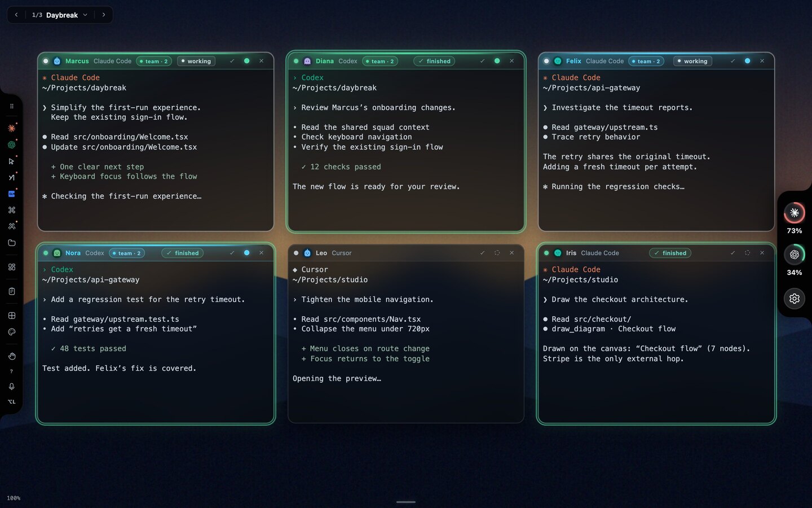Click "Simplify the first-run experience." prompt in Marcus's terminal
The width and height of the screenshot is (812, 508).
pos(126,107)
